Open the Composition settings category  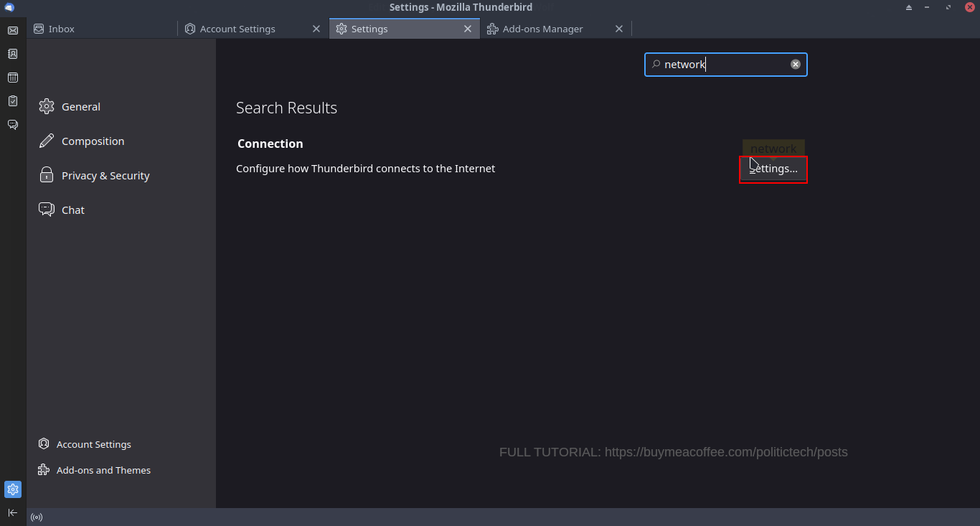coord(121,141)
